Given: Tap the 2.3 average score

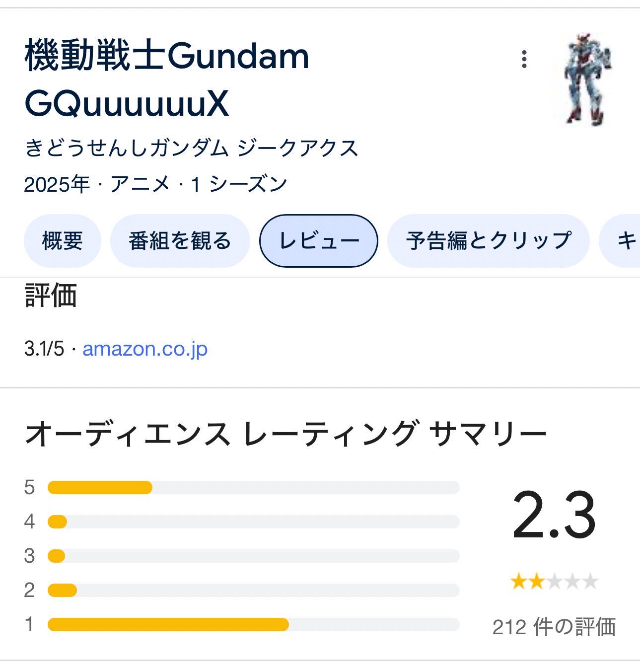Looking at the screenshot, I should click(x=554, y=515).
